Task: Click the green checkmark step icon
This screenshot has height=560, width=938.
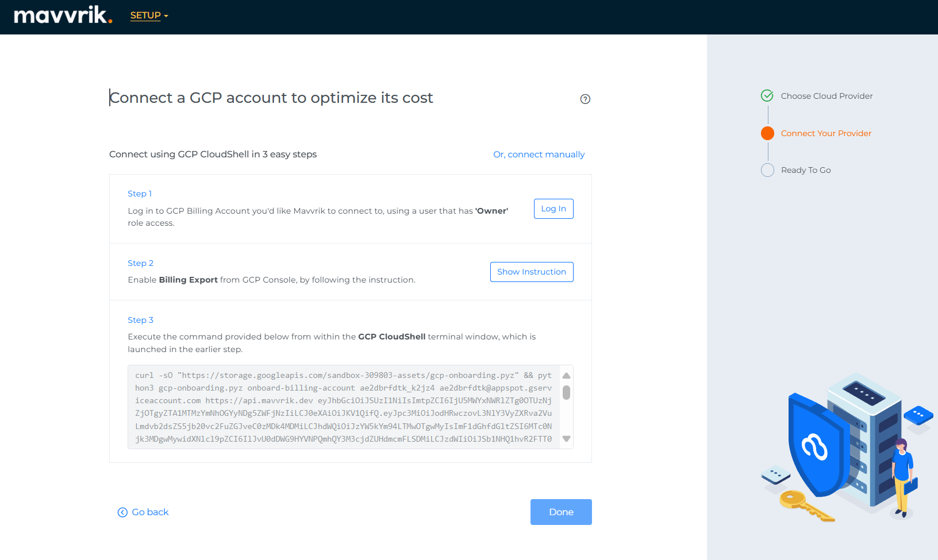Action: 767,96
